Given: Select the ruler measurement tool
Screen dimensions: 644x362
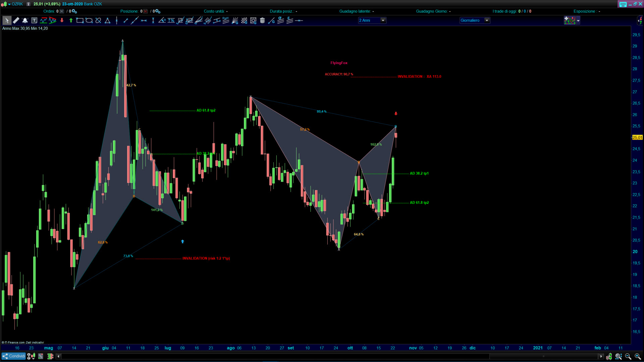Looking at the screenshot, I should click(16, 20).
